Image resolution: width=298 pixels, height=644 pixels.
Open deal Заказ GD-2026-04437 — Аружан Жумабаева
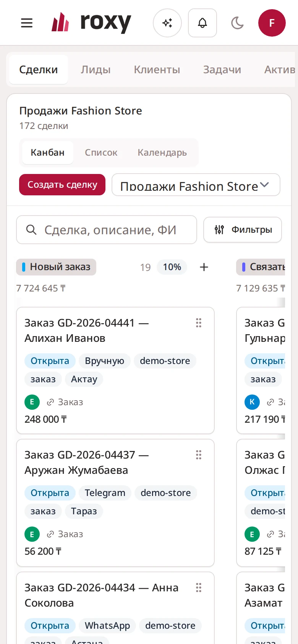tap(86, 462)
